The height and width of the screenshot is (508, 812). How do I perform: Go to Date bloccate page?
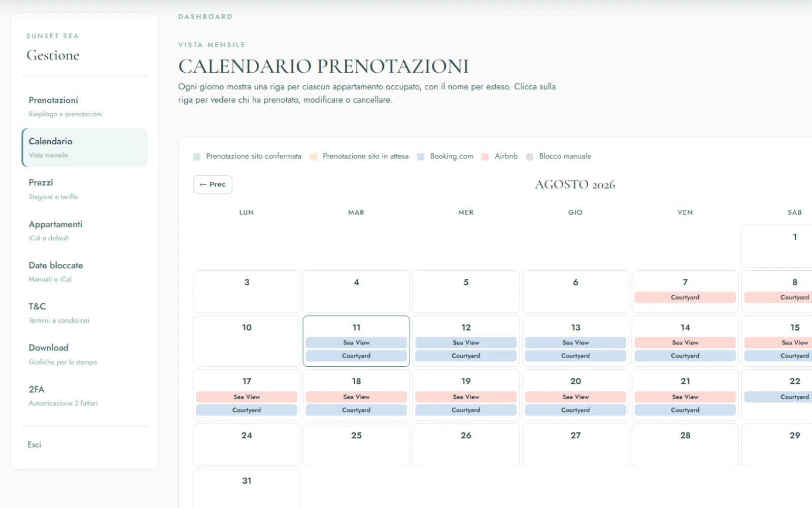(x=85, y=271)
